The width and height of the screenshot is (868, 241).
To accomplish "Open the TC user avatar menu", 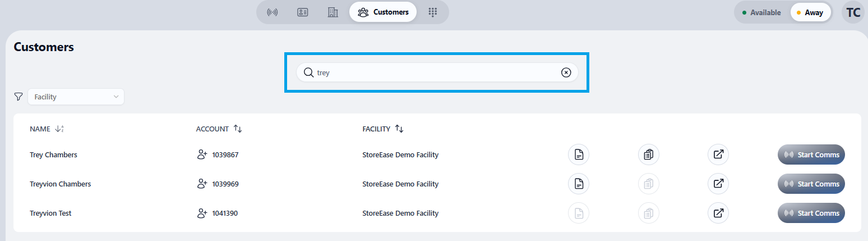I will pos(853,12).
